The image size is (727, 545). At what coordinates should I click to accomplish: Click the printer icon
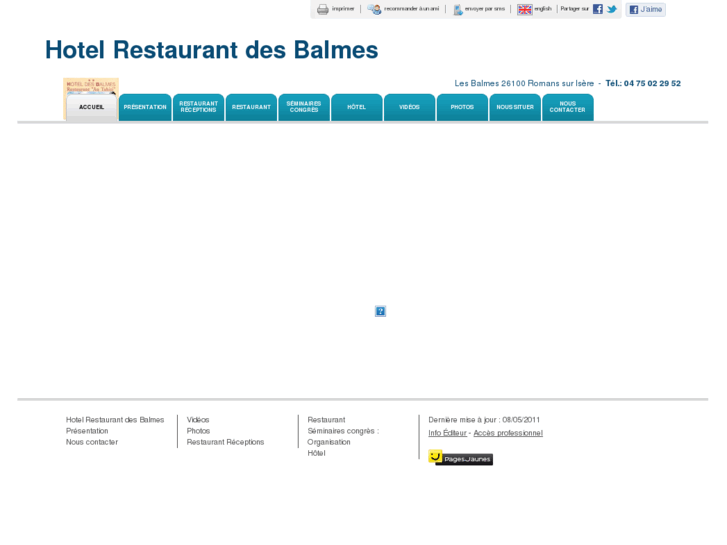tap(323, 9)
